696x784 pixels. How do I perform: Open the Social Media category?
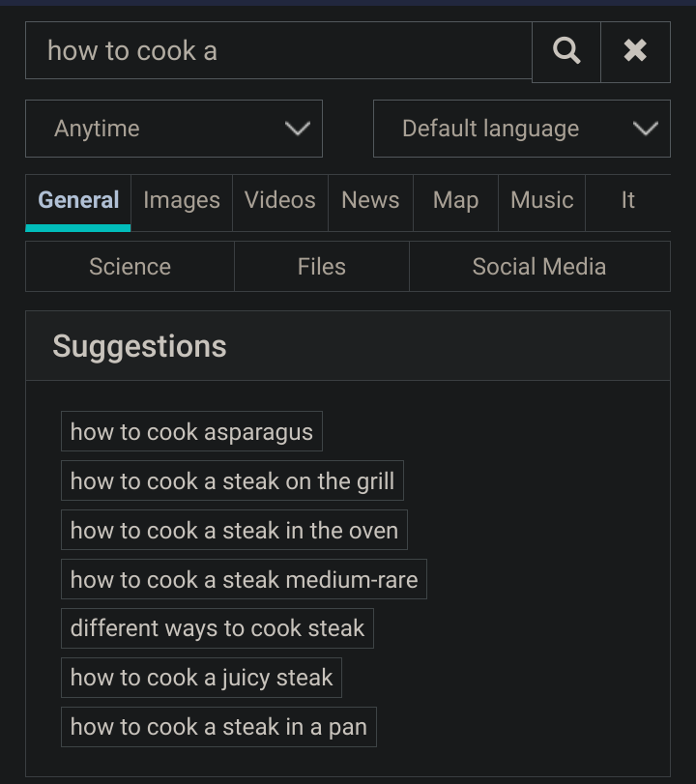(539, 266)
